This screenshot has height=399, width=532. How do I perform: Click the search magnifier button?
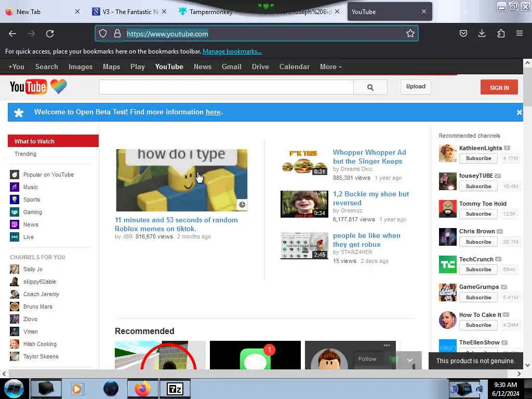(x=370, y=87)
